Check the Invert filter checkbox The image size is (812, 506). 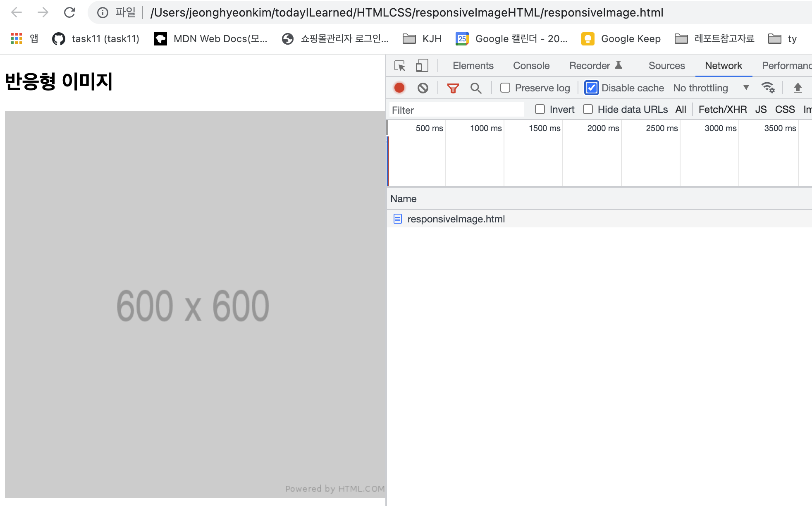540,110
